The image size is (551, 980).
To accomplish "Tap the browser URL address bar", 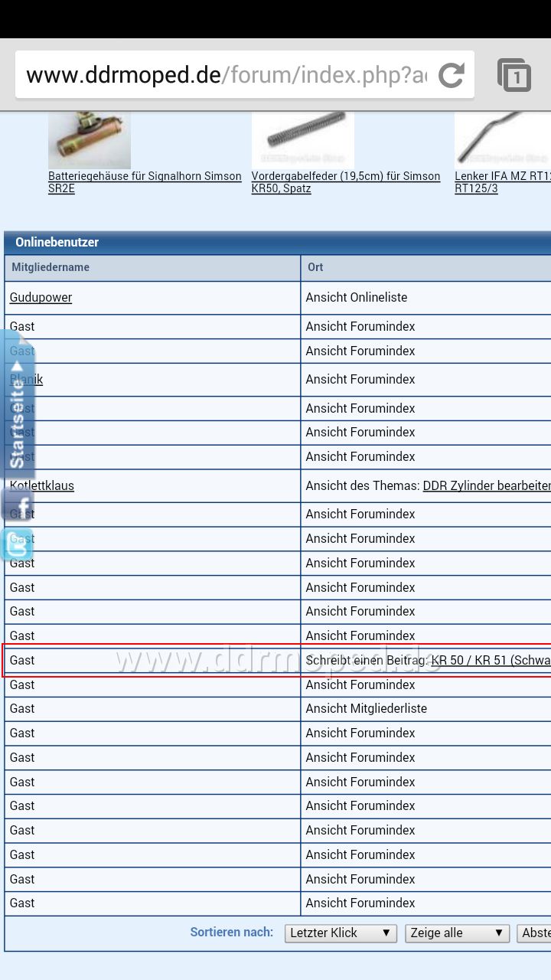I will click(x=226, y=75).
